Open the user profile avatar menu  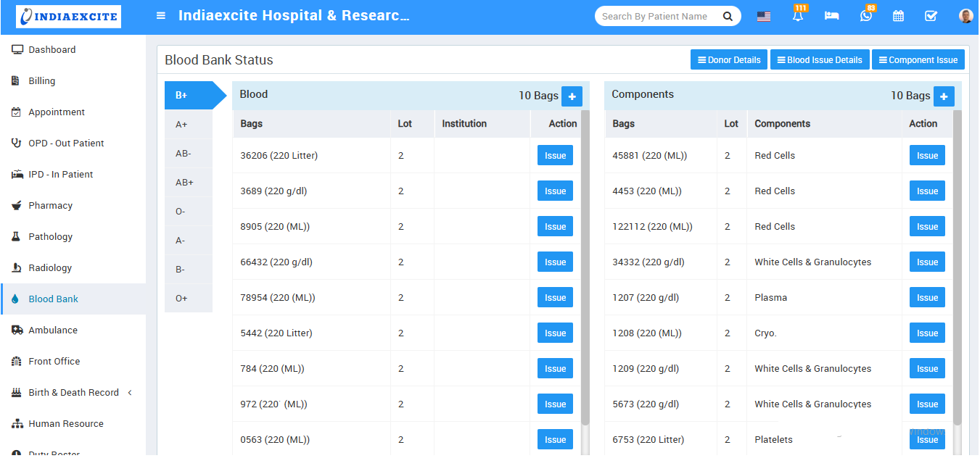click(965, 16)
